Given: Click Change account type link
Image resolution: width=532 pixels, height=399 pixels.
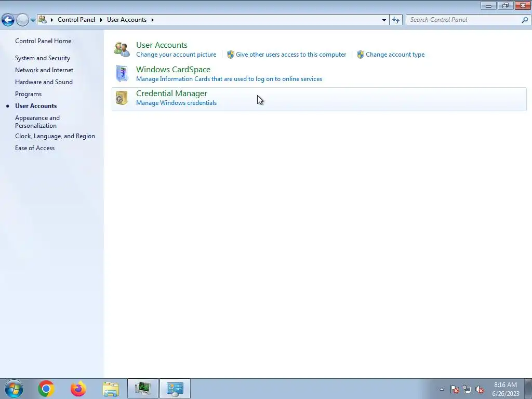Looking at the screenshot, I should [395, 54].
